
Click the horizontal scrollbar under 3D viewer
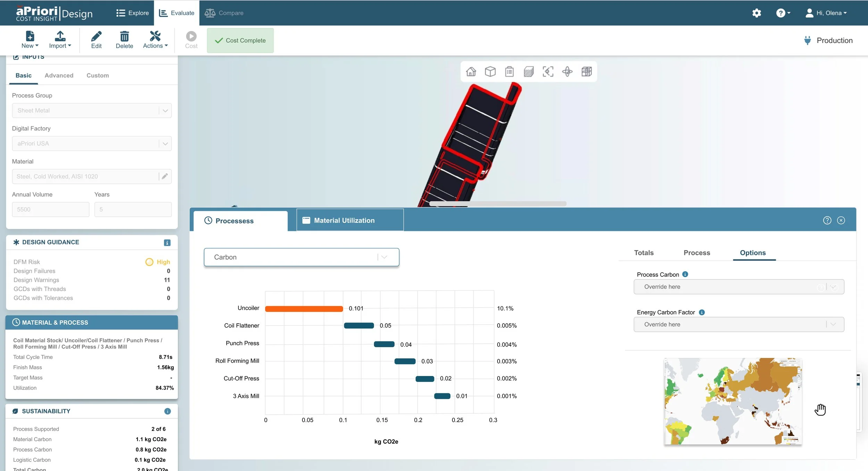click(498, 204)
